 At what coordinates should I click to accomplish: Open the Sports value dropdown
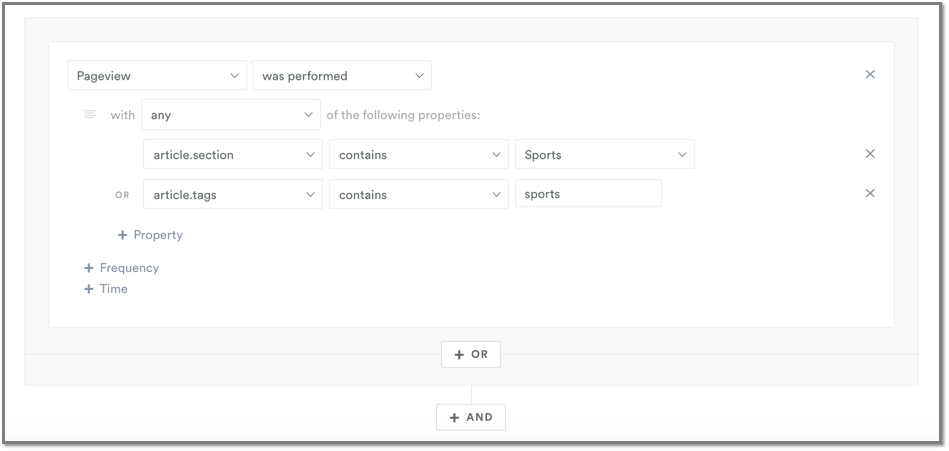point(605,154)
